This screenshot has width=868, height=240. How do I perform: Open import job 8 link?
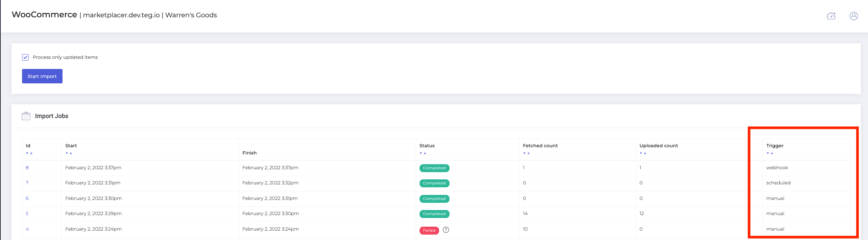click(27, 168)
